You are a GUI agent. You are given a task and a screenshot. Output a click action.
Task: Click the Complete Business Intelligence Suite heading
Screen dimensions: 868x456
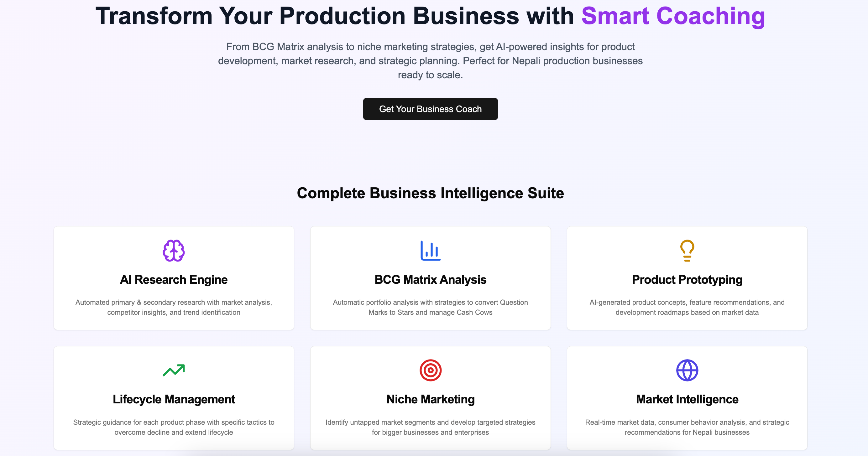point(430,193)
